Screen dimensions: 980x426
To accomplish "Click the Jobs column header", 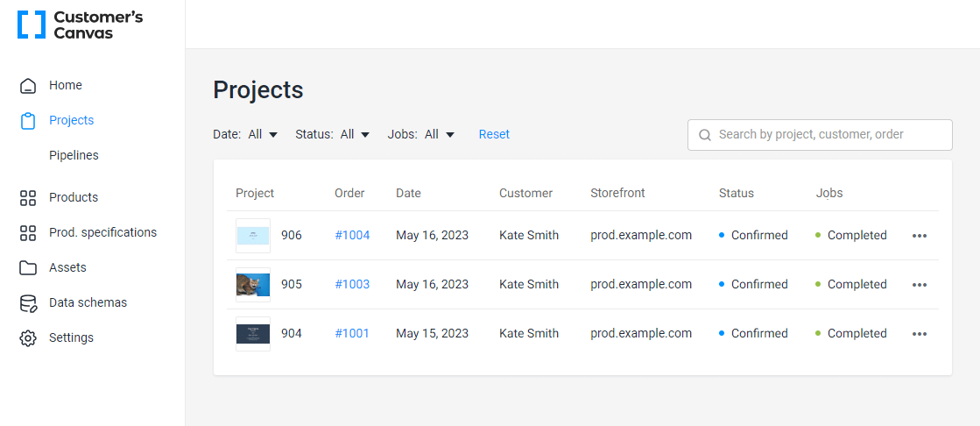I will (829, 194).
